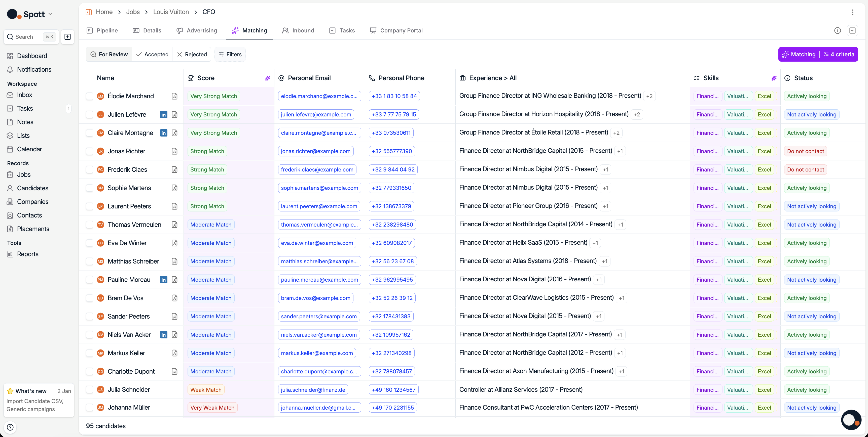
Task: Select the checkbox for Jonas Richter
Action: pyautogui.click(x=89, y=151)
